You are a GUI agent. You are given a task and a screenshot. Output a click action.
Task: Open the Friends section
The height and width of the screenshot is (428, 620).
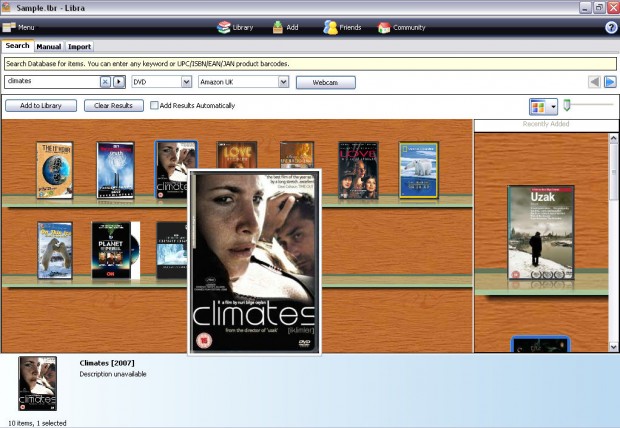coord(342,27)
